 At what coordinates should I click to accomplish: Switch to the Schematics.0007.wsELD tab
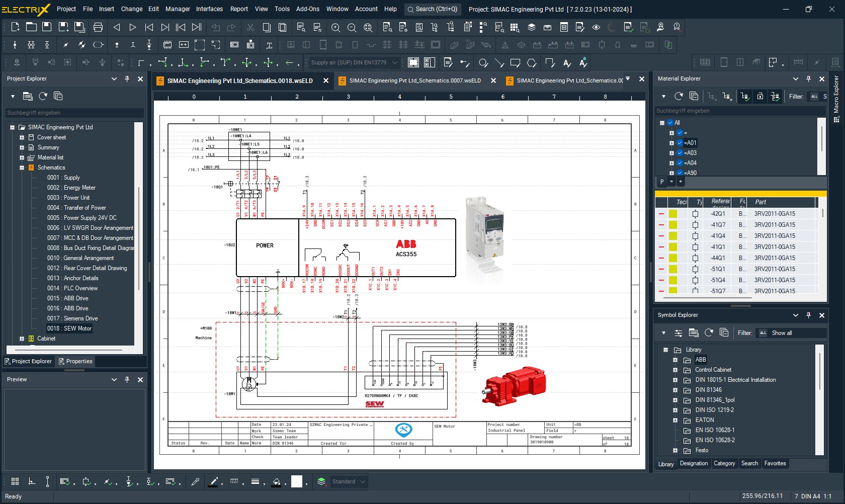click(x=415, y=80)
